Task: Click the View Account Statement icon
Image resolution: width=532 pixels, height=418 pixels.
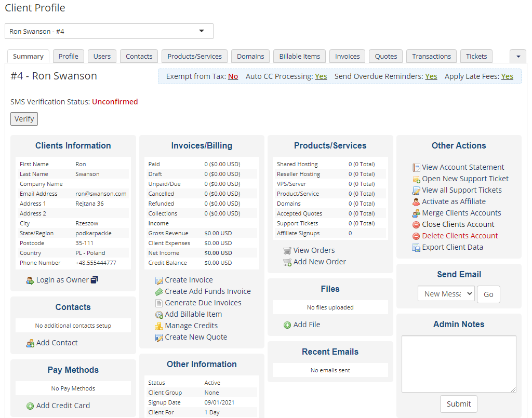Action: tap(416, 168)
